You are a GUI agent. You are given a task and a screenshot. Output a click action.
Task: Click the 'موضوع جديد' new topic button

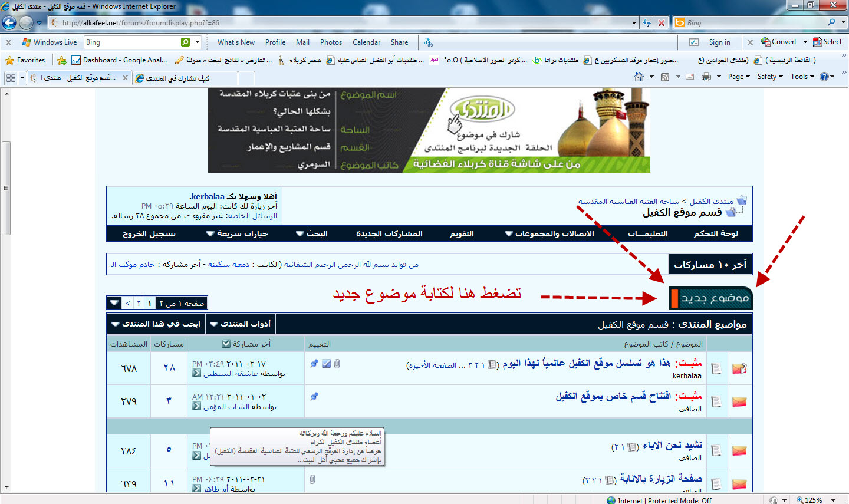(711, 298)
